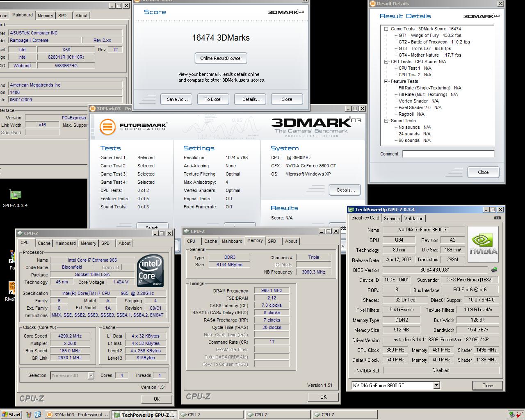Select Pixel Shader 2.0 tree entry
Viewport: 525px width, 420px height.
click(420, 107)
